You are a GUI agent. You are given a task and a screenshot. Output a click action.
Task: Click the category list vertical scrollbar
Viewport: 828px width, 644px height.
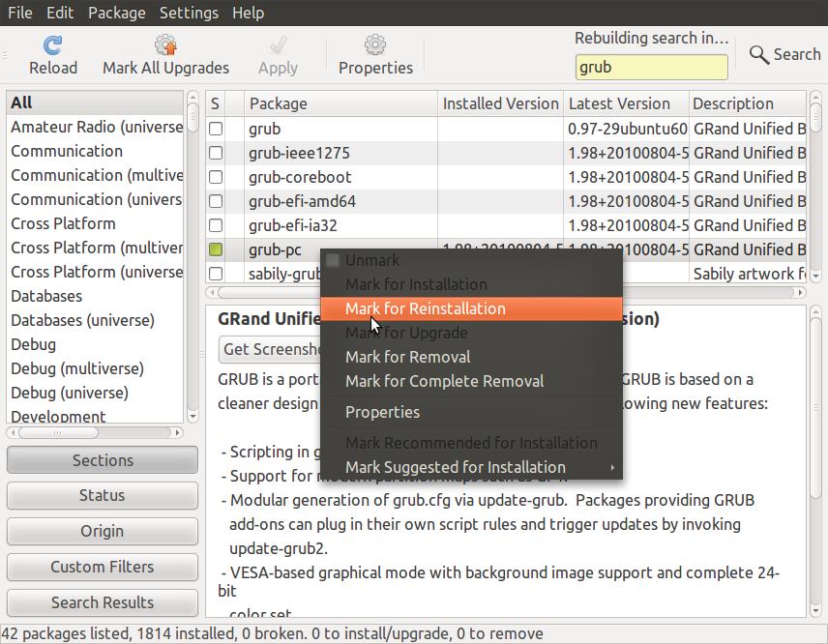192,256
